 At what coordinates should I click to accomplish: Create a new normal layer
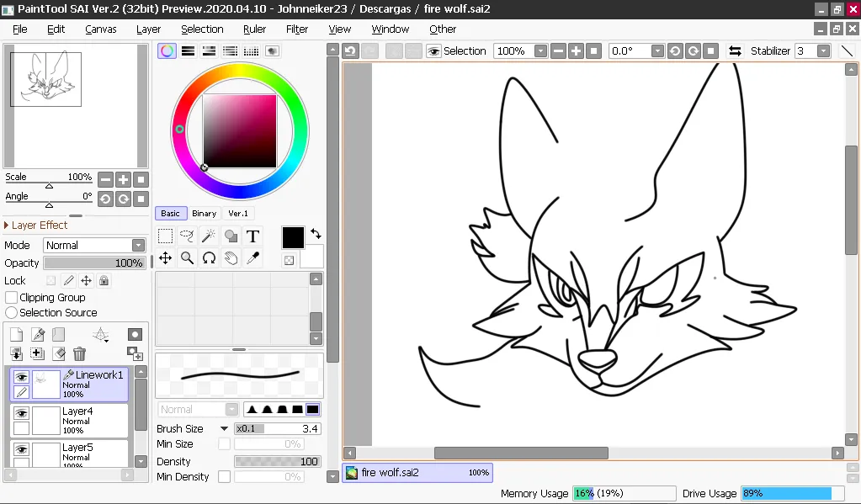tap(17, 334)
